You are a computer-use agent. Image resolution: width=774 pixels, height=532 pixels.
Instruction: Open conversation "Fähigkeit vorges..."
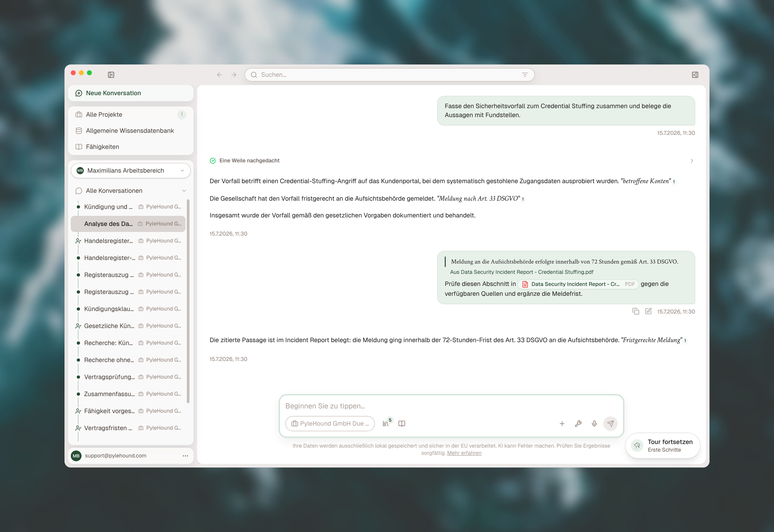coord(128,411)
